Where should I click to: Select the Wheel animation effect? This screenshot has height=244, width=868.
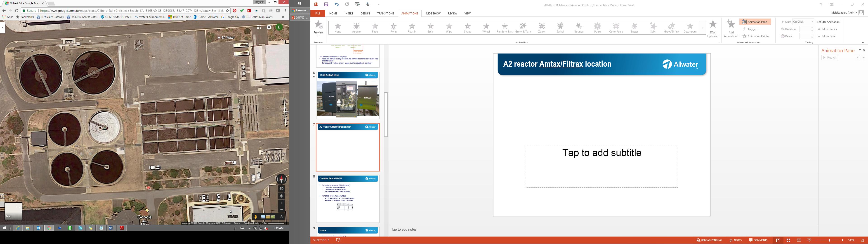[x=486, y=28]
